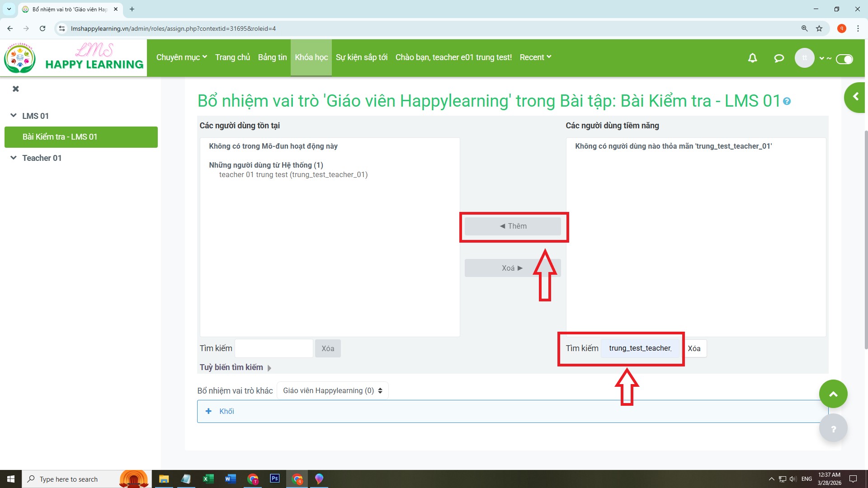
Task: Open the Chuyên mục dropdown menu
Action: coord(181,57)
